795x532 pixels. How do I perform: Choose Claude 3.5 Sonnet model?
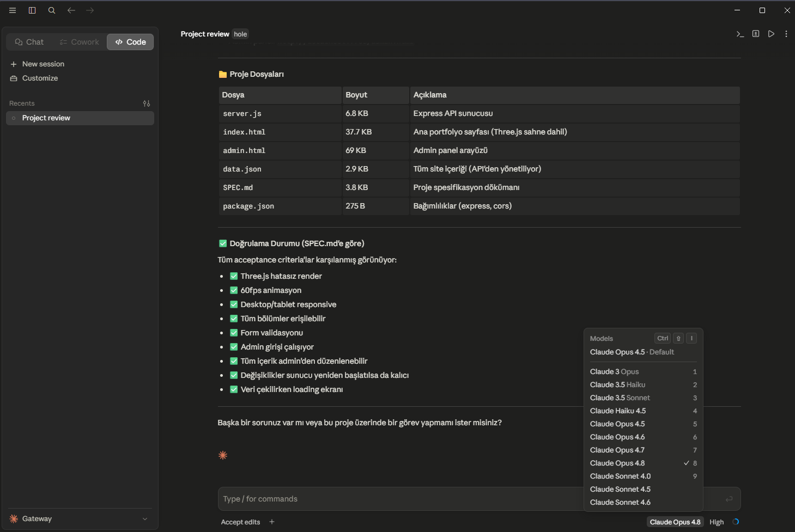tap(643, 398)
